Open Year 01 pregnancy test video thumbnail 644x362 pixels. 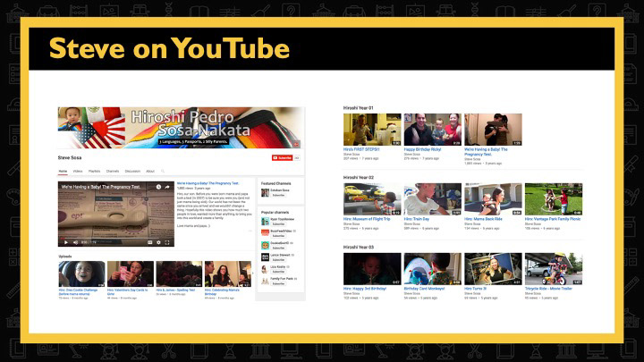(x=493, y=130)
